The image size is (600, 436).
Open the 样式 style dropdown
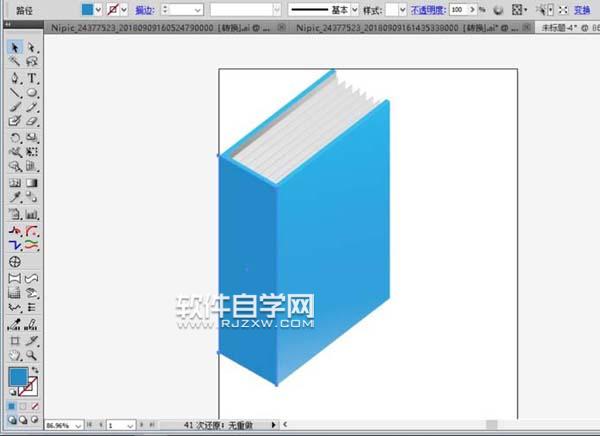tap(402, 10)
